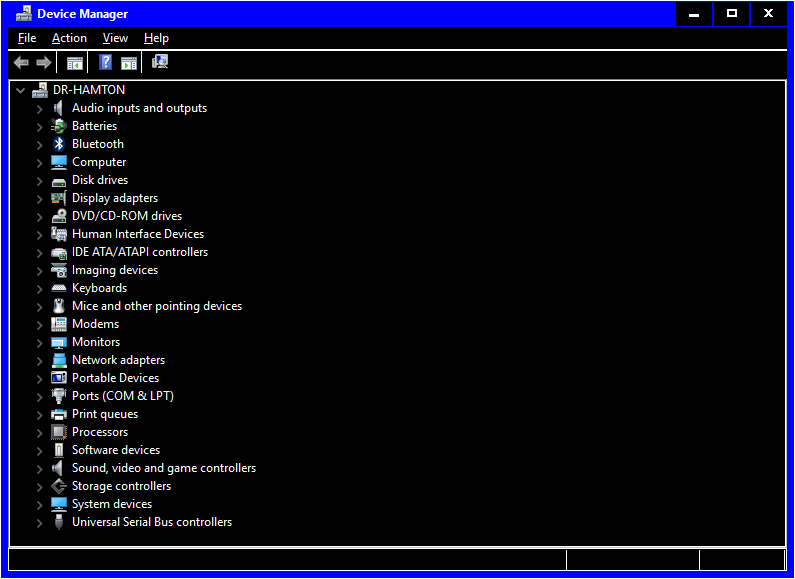This screenshot has width=795, height=579.
Task: Click the Network adapters icon
Action: point(59,360)
